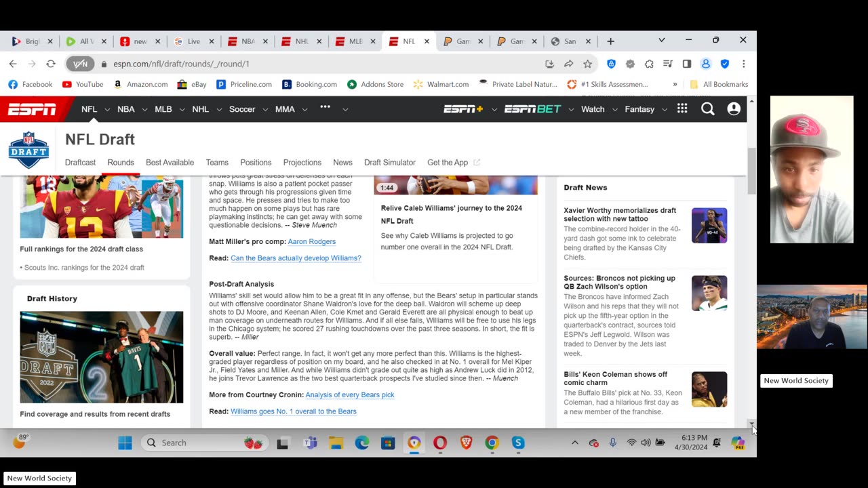
Task: Open the Windows Start menu
Action: coord(125,443)
